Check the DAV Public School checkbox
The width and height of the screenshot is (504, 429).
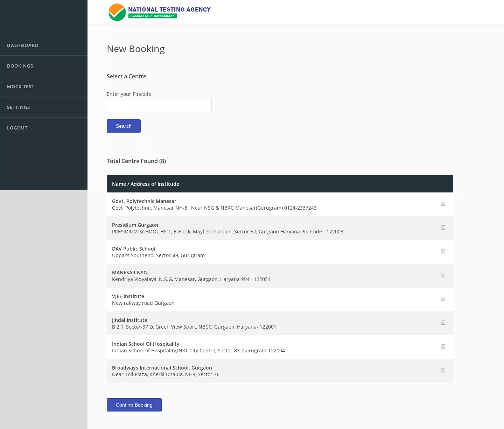point(443,251)
